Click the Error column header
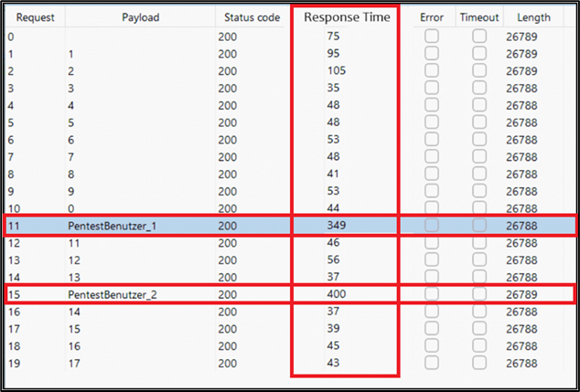 [x=431, y=17]
